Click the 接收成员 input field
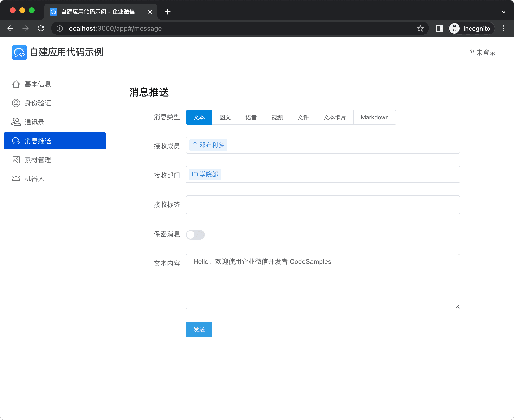The image size is (514, 420). (323, 145)
